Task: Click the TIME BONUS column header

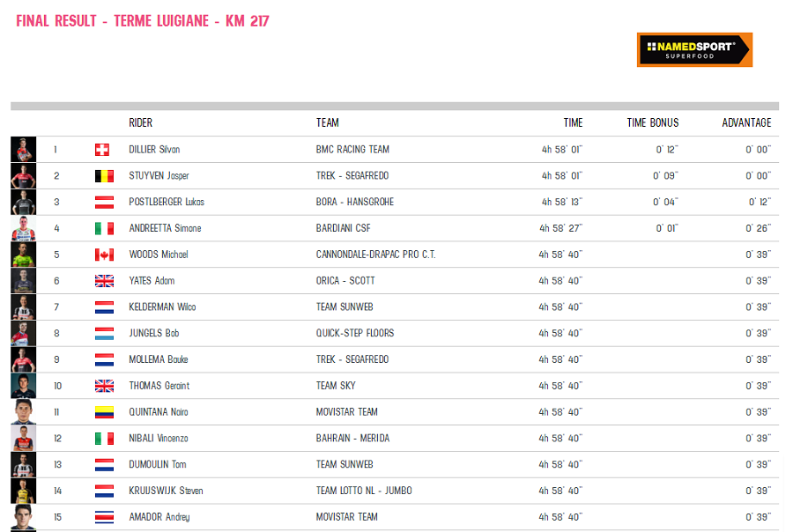Action: [x=653, y=123]
